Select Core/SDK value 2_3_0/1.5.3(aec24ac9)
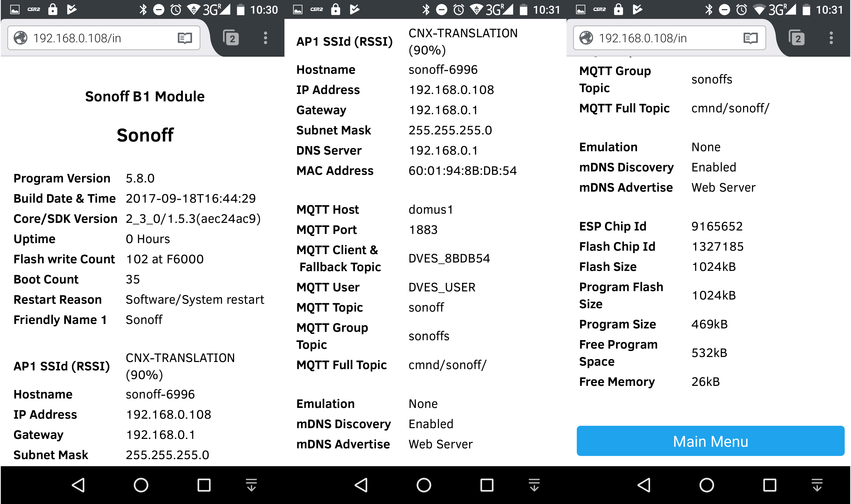This screenshot has width=851, height=504. click(193, 219)
